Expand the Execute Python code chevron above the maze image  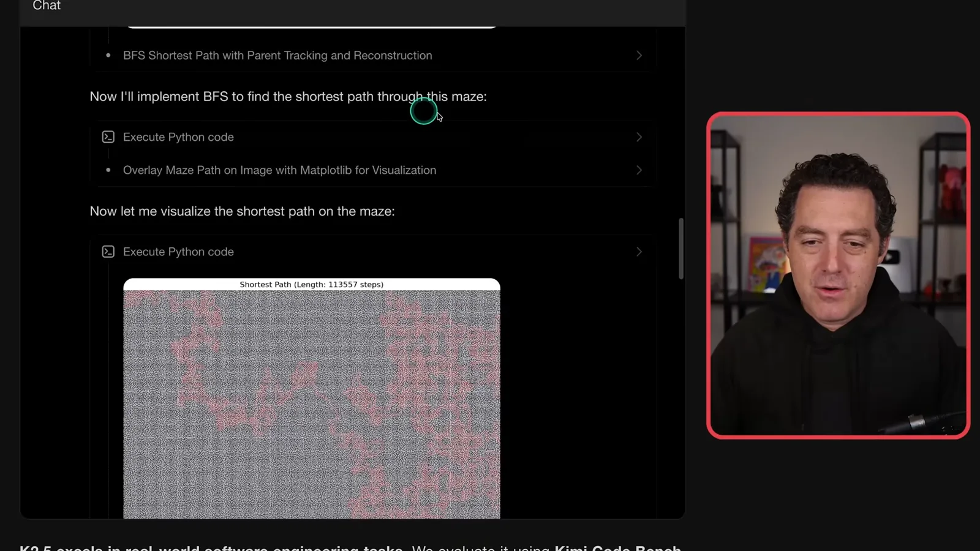click(639, 252)
